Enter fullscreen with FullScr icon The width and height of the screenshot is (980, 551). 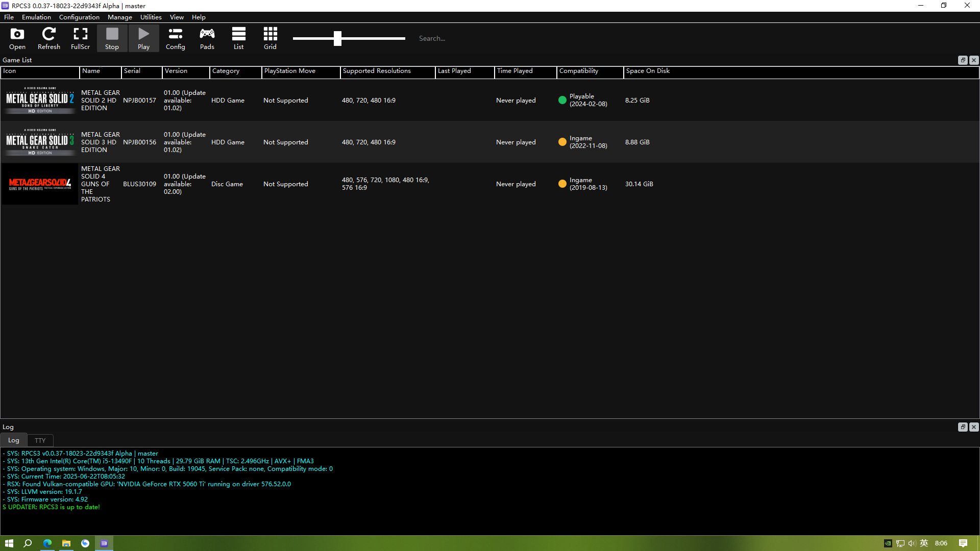coord(80,38)
